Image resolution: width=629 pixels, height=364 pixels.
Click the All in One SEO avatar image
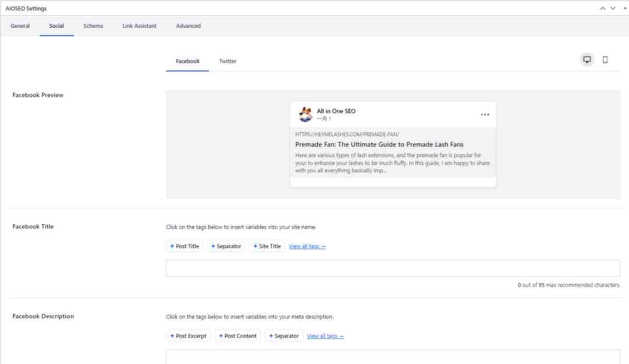(306, 114)
